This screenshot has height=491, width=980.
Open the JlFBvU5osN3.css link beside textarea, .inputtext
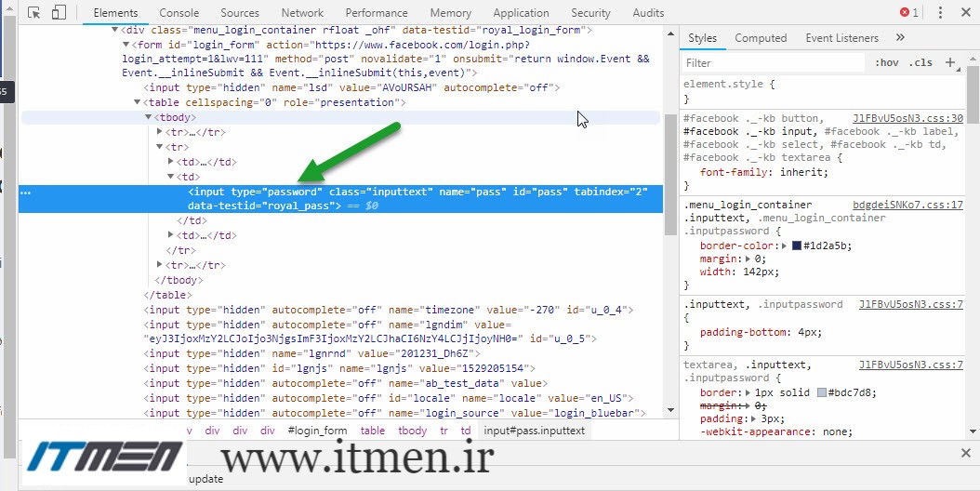click(911, 365)
